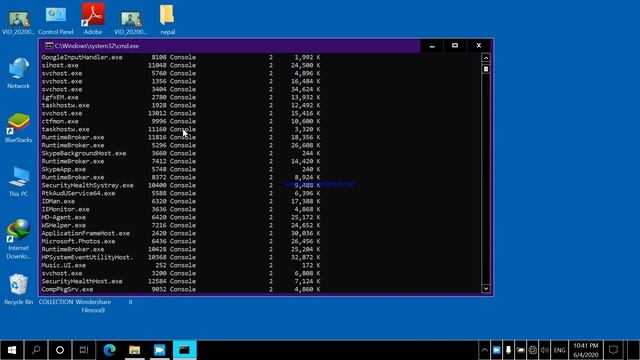Click the cmd scrollbar down arrow
640x360 pixels.
[486, 289]
